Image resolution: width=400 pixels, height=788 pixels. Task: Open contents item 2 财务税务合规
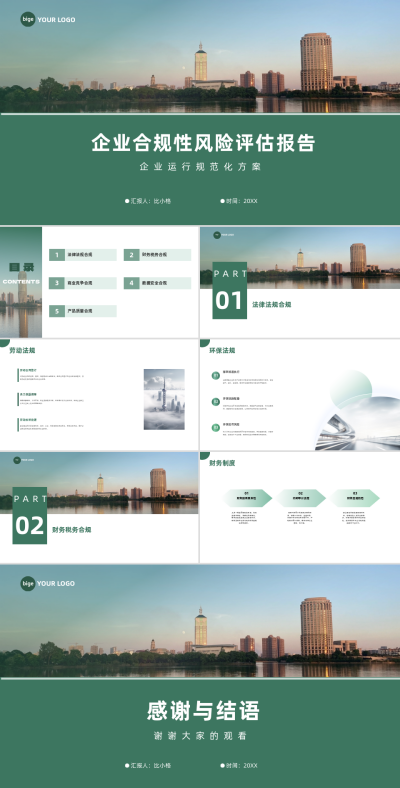click(157, 255)
